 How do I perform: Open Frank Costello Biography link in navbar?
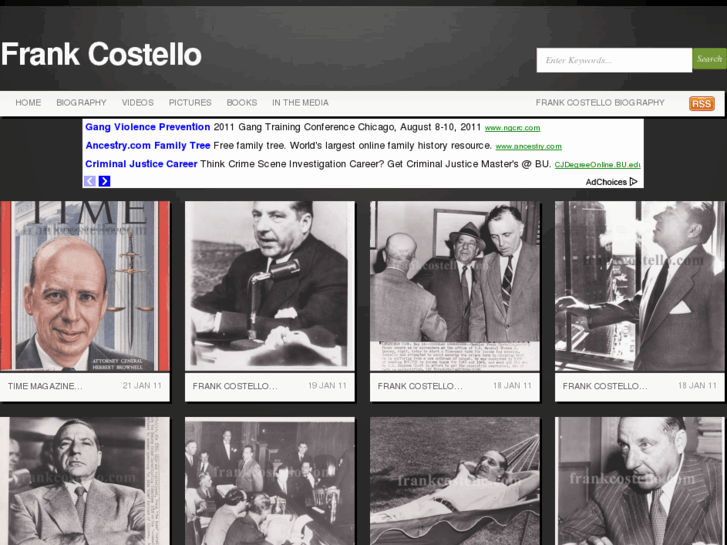[x=600, y=103]
